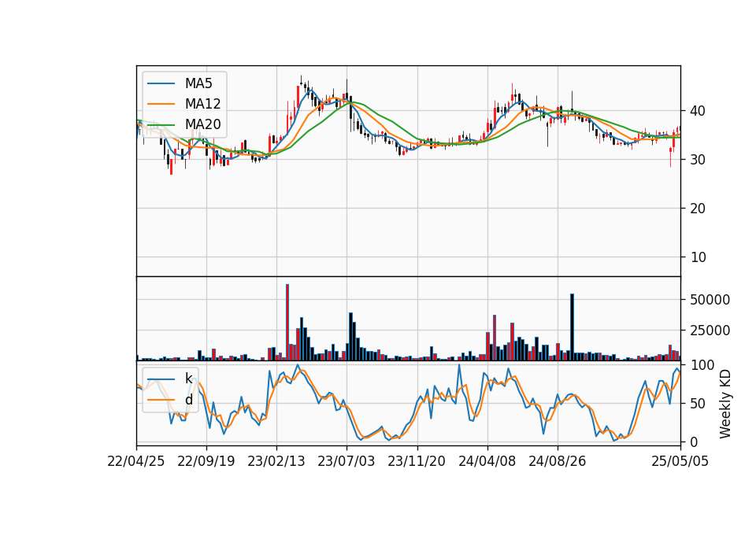Click the price axis value 30
Viewport: 756px width, 543px height.
click(x=698, y=160)
